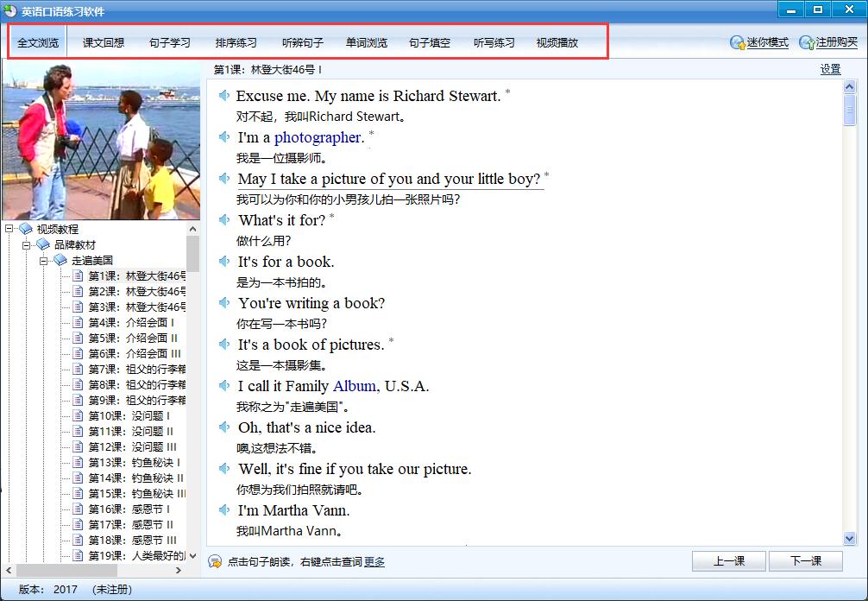Open the 设置 settings link
The width and height of the screenshot is (868, 601).
tap(830, 69)
